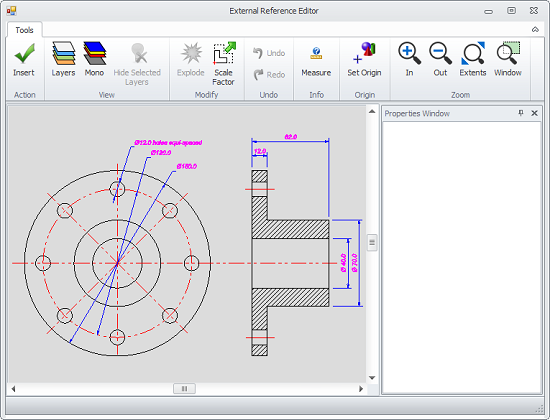Click the vertical scrollbar up arrow

click(372, 112)
